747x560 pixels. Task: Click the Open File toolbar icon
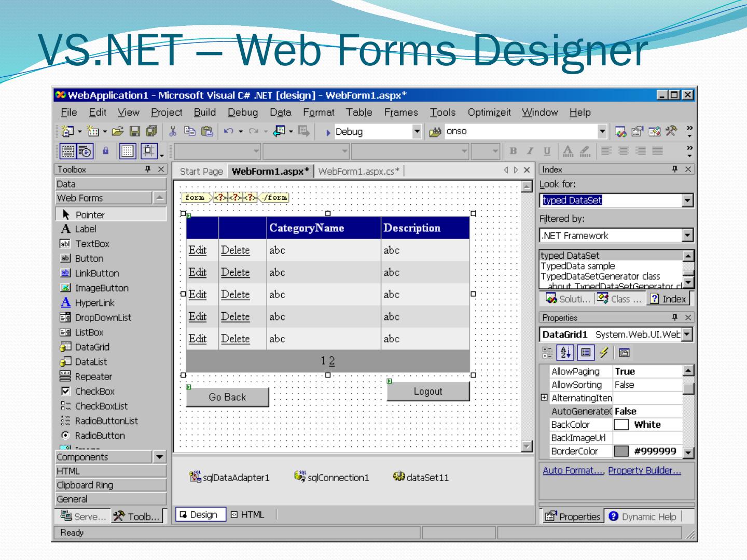click(x=118, y=132)
